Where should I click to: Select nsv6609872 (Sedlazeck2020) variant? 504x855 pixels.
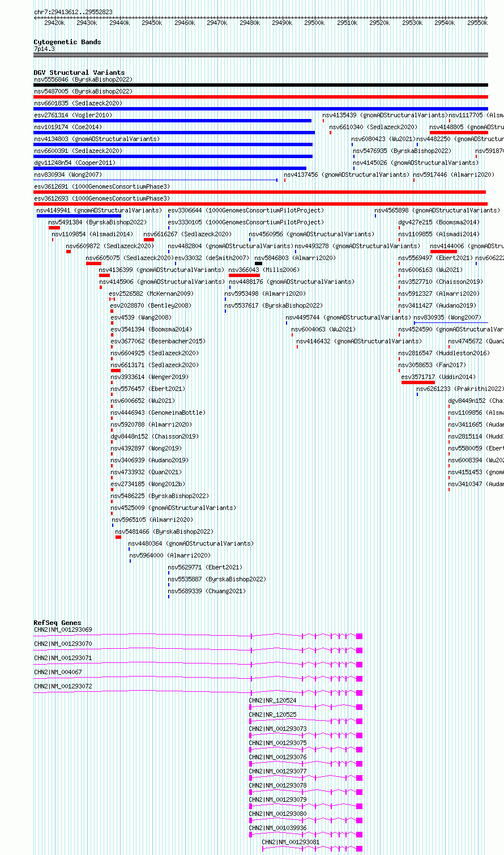click(x=110, y=246)
